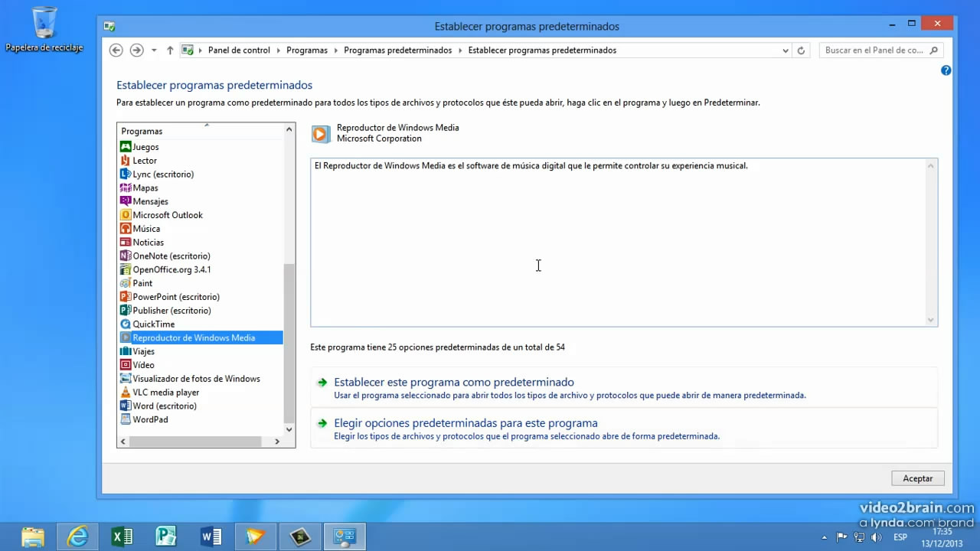Click the Vídeo program icon

tap(126, 365)
